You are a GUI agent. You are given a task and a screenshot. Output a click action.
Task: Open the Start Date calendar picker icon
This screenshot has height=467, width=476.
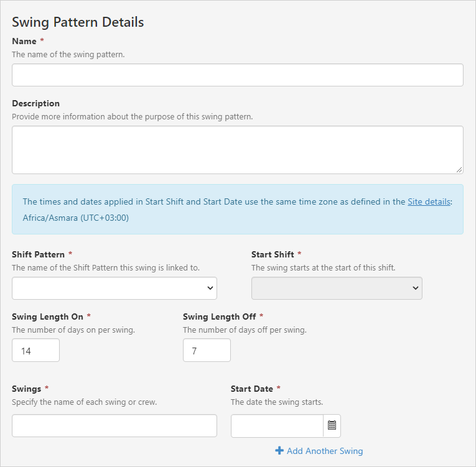(332, 425)
